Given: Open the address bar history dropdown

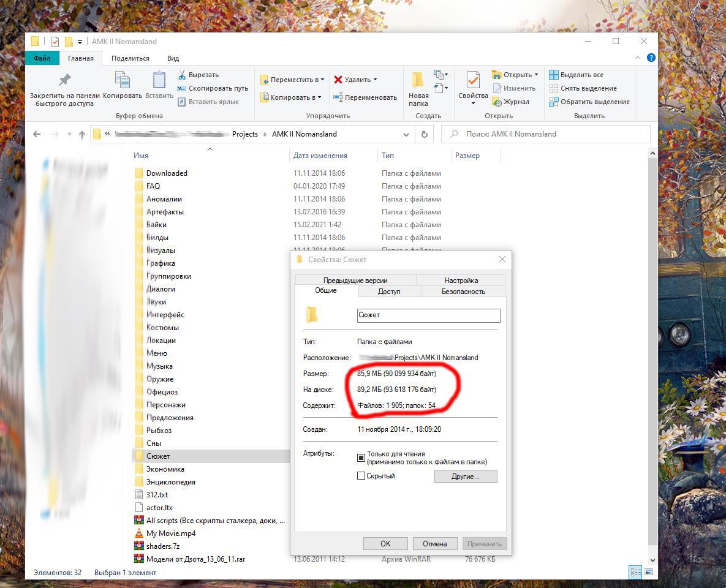Looking at the screenshot, I should (x=406, y=134).
